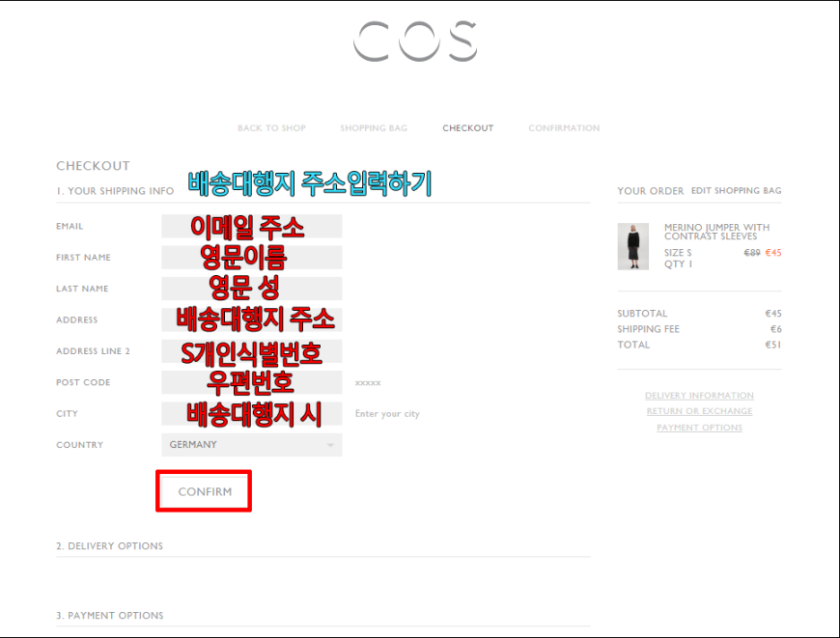Open the Shopping Bag step
Screen dimensions: 840x638
pos(374,128)
